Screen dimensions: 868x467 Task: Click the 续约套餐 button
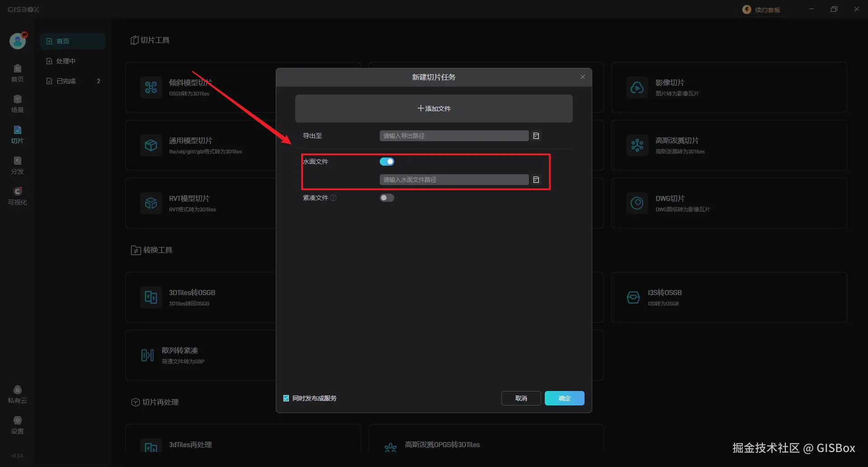[x=762, y=10]
